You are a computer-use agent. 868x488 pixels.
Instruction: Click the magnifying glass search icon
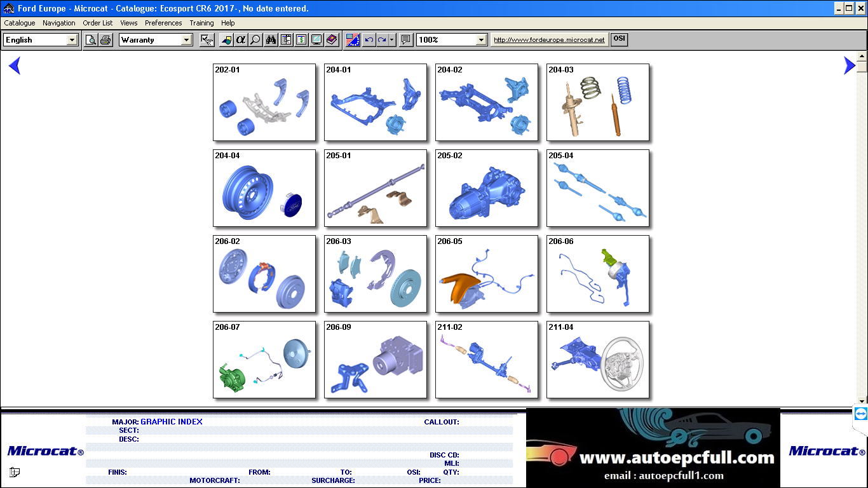[x=255, y=40]
